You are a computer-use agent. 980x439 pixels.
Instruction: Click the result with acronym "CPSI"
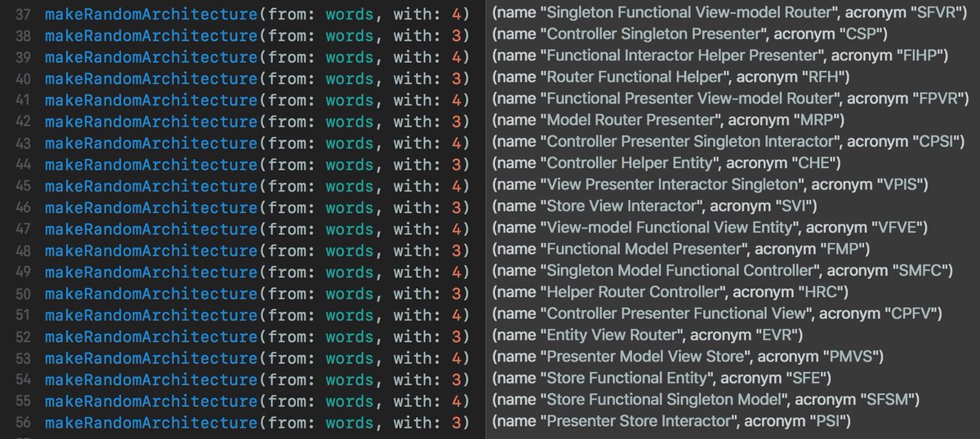click(x=728, y=144)
